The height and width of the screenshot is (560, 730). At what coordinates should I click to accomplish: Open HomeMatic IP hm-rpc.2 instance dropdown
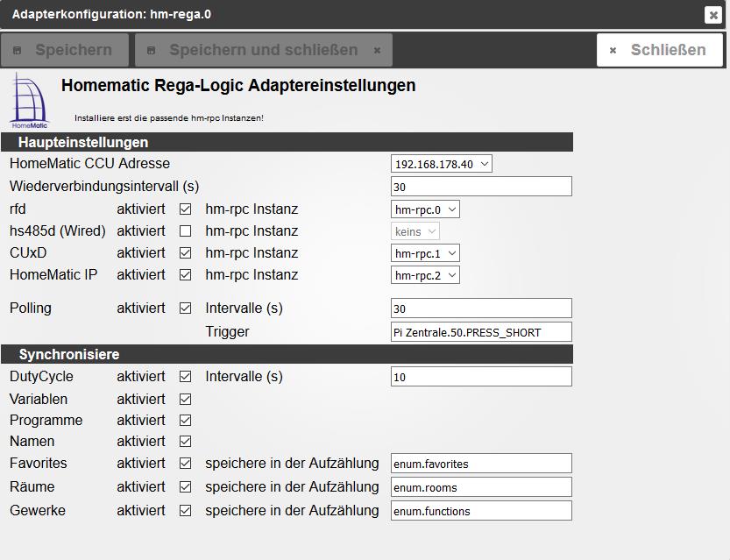(425, 275)
